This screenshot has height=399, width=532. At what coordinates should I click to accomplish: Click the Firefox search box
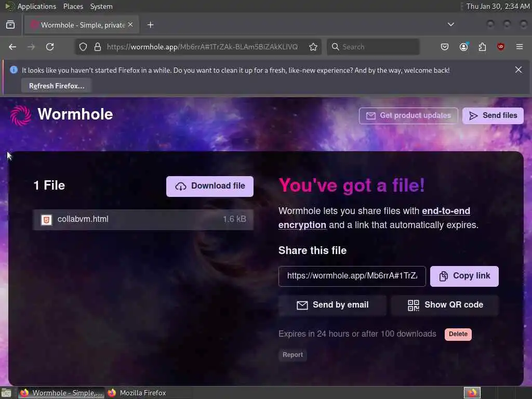[x=373, y=47]
